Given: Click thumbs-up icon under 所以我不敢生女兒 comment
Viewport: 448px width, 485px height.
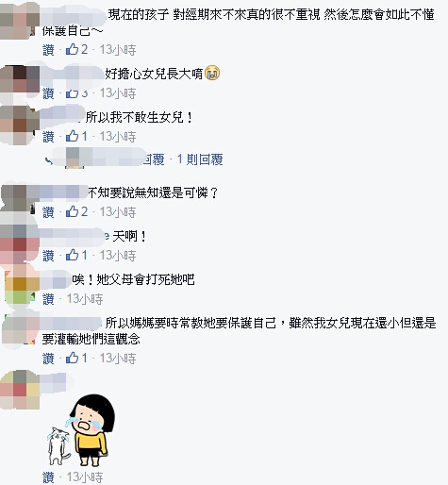Looking at the screenshot, I should tap(72, 136).
